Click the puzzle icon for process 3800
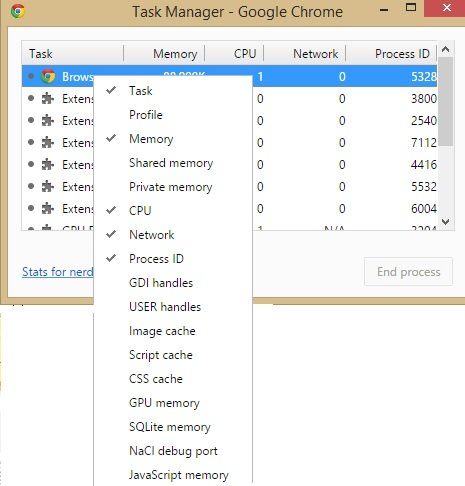 click(48, 98)
